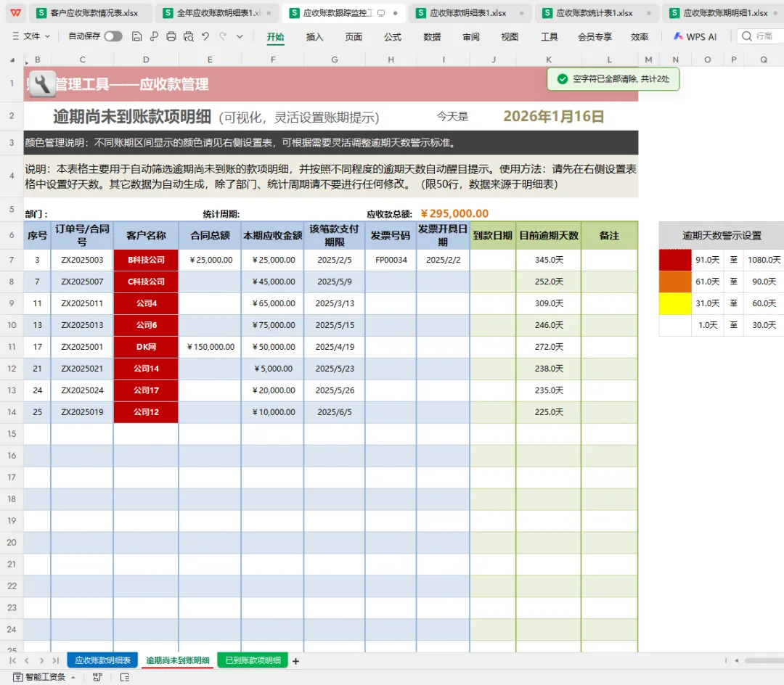The width and height of the screenshot is (784, 685).
Task: Click the monitor icon on active tab
Action: pos(382,13)
